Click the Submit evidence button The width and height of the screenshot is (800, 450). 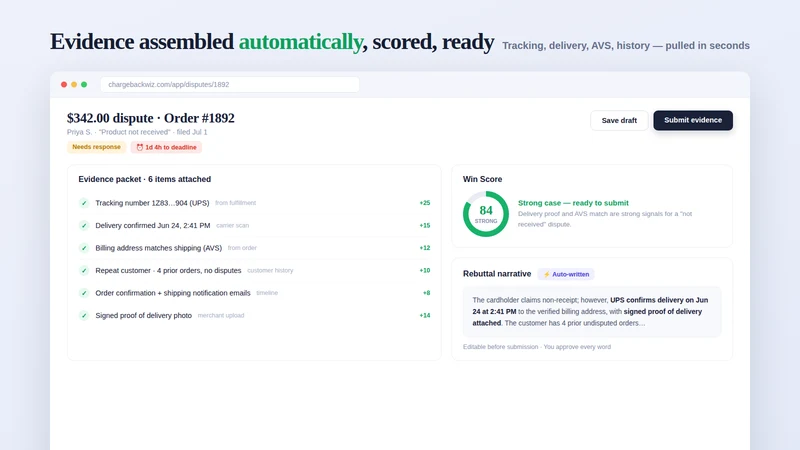(693, 120)
